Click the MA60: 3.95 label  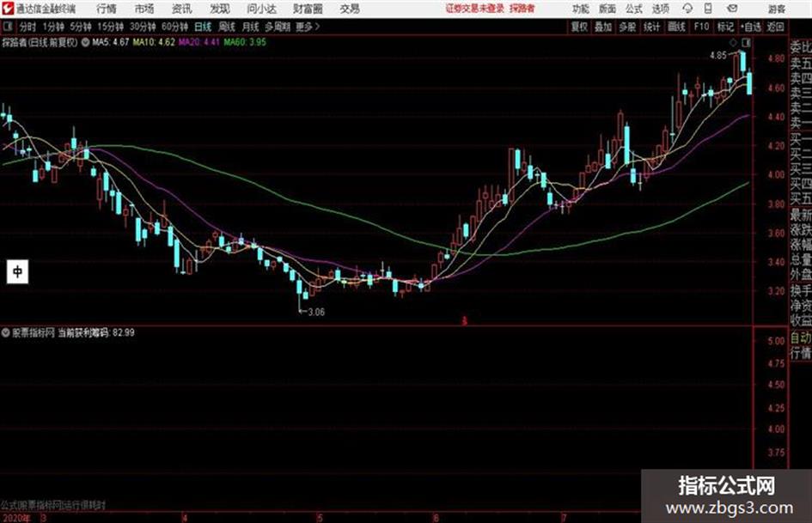tap(245, 42)
